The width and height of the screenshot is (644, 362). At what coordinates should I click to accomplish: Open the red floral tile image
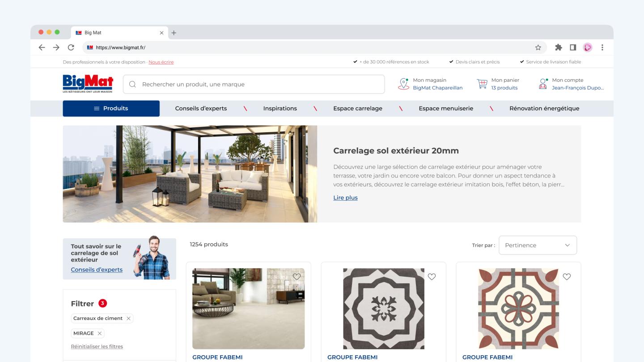pos(518,308)
